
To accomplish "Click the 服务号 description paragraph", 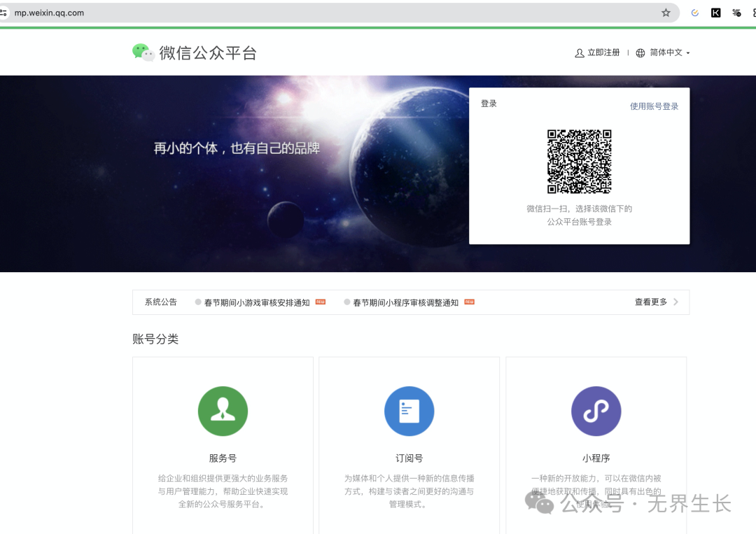I will point(223,491).
